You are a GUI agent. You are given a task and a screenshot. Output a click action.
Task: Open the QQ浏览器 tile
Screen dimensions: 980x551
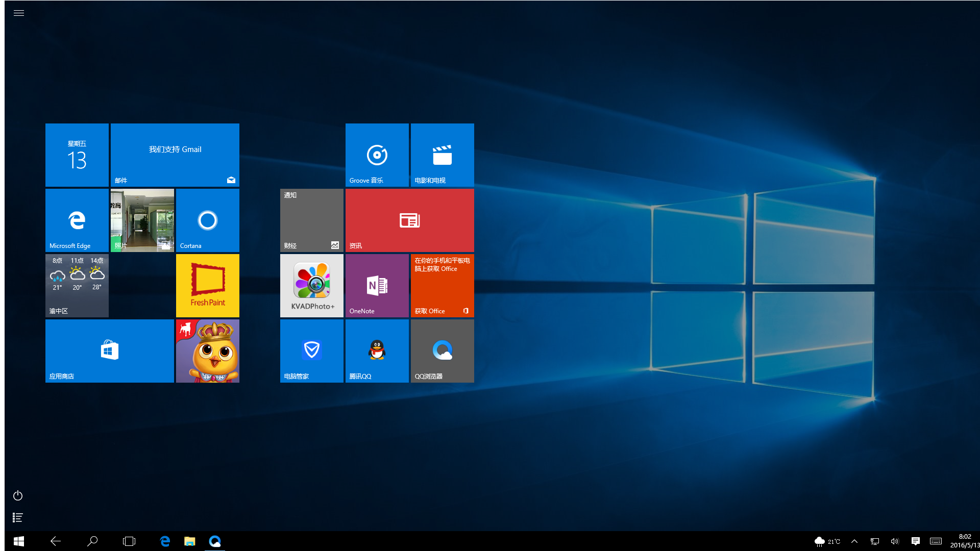click(443, 351)
